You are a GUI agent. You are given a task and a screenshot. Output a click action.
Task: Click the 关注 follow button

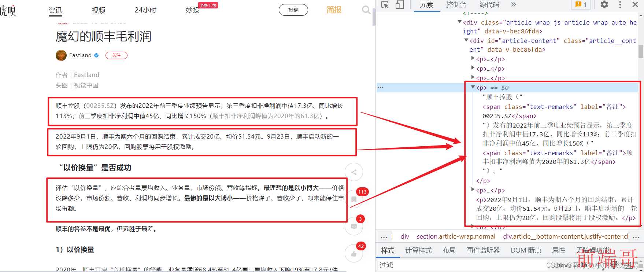click(116, 55)
